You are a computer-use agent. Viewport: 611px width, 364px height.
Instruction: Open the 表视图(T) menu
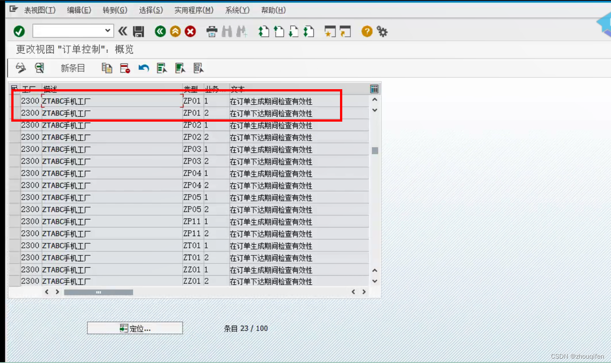point(40,10)
